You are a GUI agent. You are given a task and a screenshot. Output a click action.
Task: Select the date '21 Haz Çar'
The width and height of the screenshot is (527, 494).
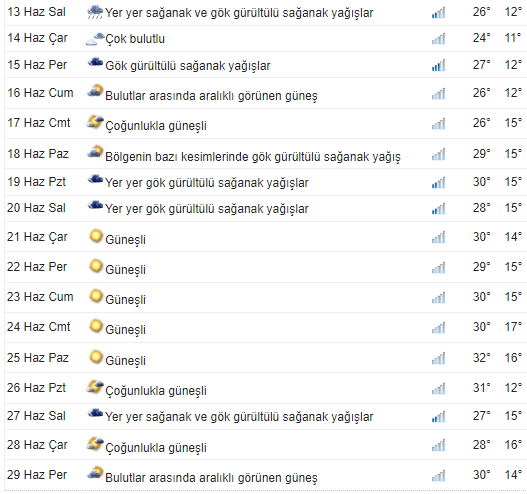point(37,237)
